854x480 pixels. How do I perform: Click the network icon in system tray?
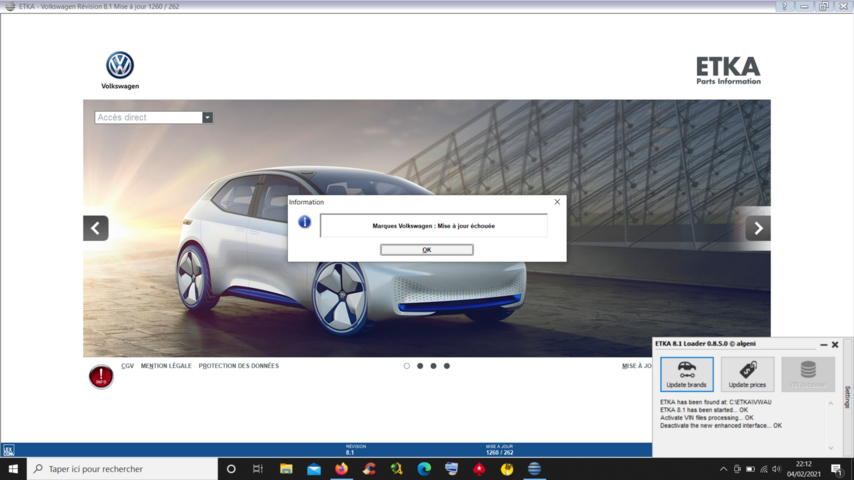(x=764, y=469)
